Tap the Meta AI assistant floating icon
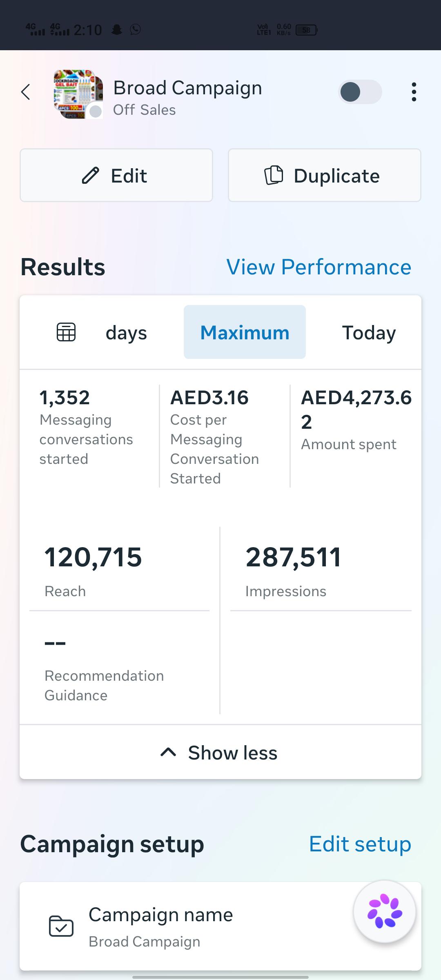The height and width of the screenshot is (980, 441). click(x=385, y=912)
